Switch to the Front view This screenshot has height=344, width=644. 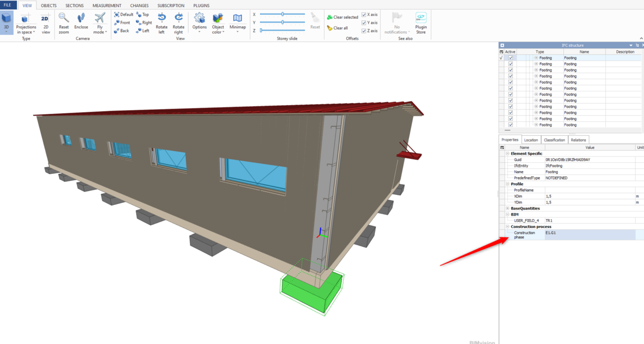coord(122,23)
